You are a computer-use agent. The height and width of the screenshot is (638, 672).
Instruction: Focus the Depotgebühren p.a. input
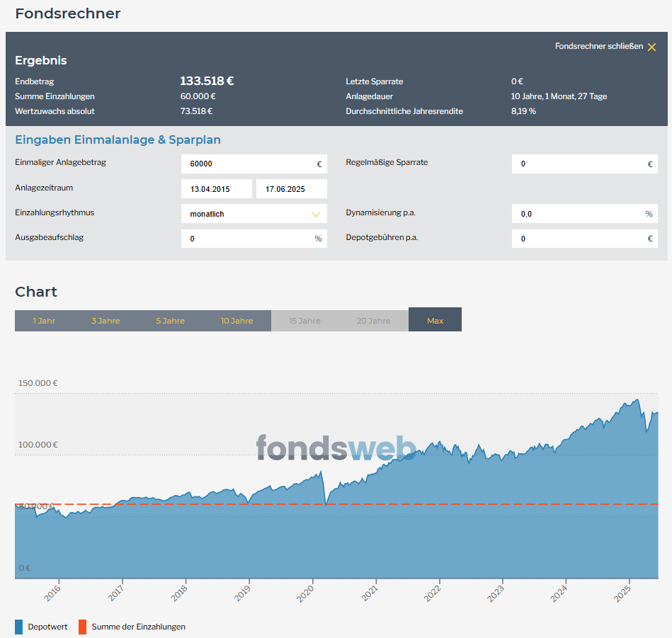579,239
